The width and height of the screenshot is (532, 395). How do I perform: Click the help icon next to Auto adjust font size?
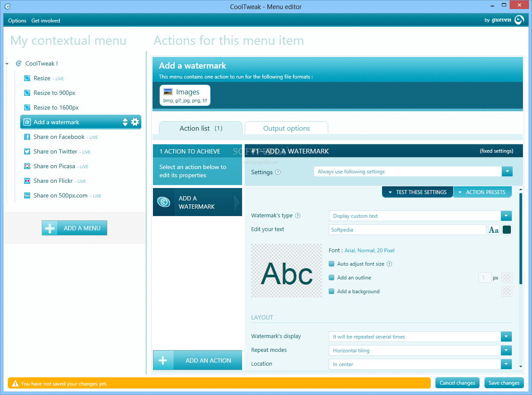(x=389, y=264)
